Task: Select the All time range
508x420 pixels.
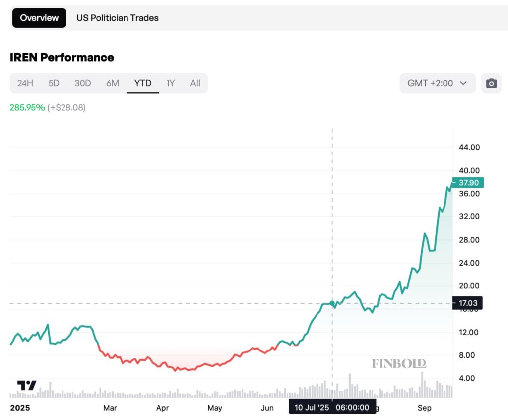Action: [195, 83]
